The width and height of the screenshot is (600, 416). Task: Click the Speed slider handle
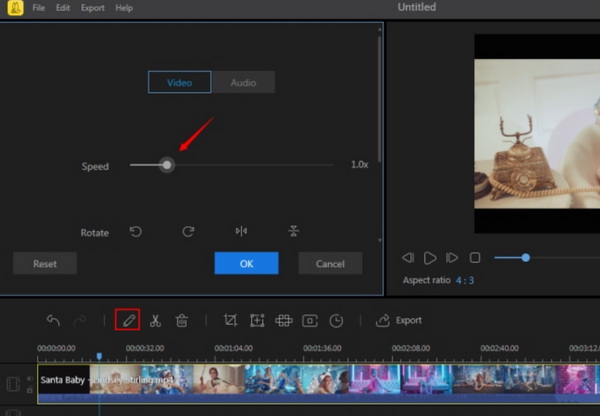167,165
